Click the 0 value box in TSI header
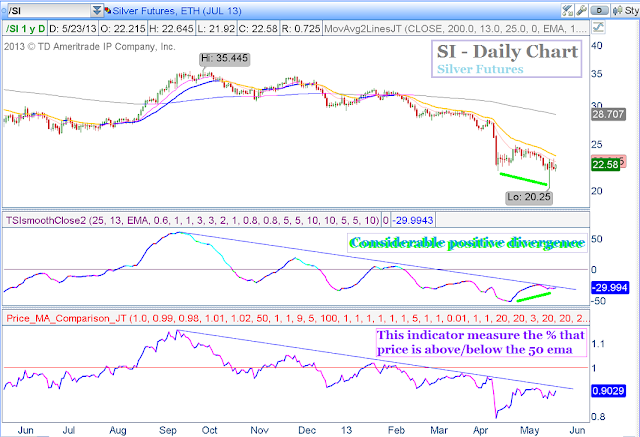 tap(386, 220)
